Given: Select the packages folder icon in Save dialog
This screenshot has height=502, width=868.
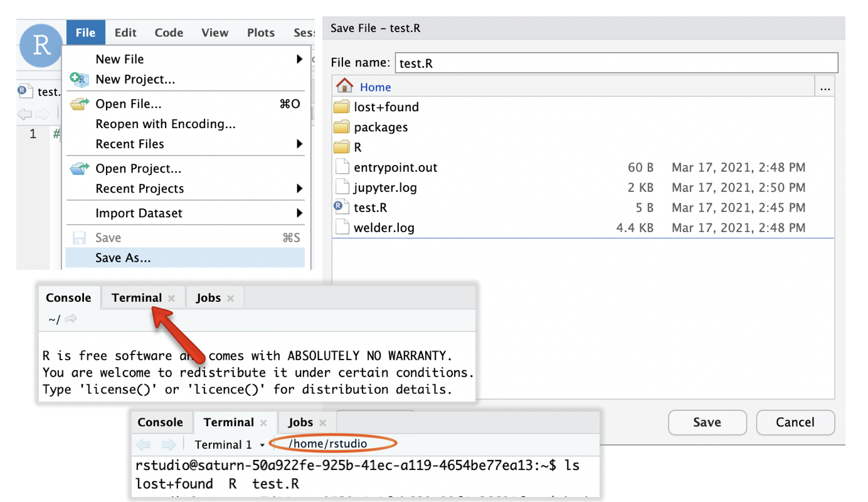Looking at the screenshot, I should (342, 127).
